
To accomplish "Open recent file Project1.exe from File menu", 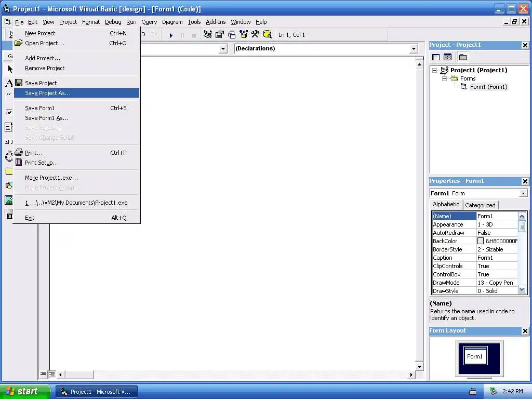I will pos(77,203).
